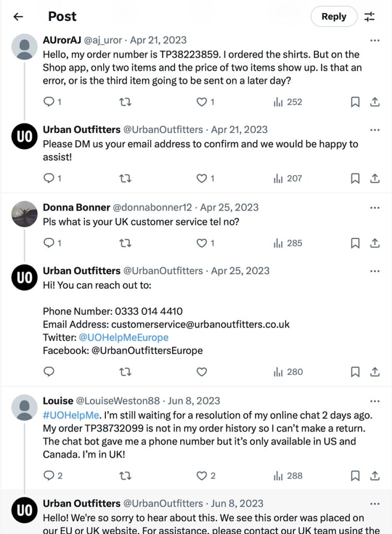Open reply filter settings icon

pos(370,17)
